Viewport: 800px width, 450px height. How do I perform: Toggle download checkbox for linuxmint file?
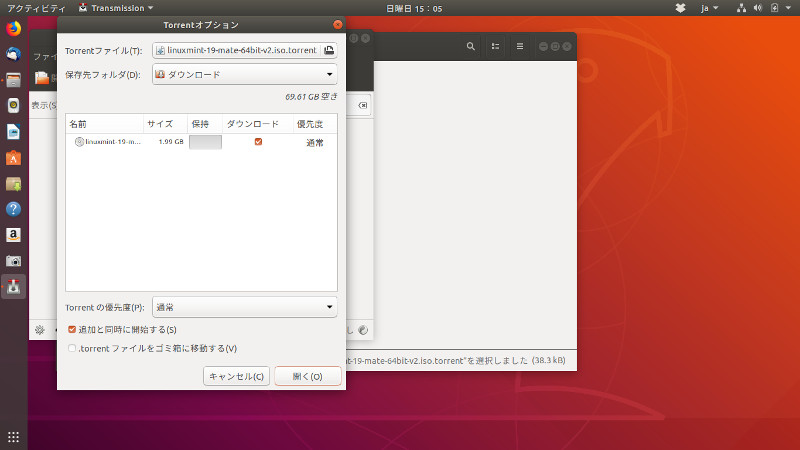point(258,142)
